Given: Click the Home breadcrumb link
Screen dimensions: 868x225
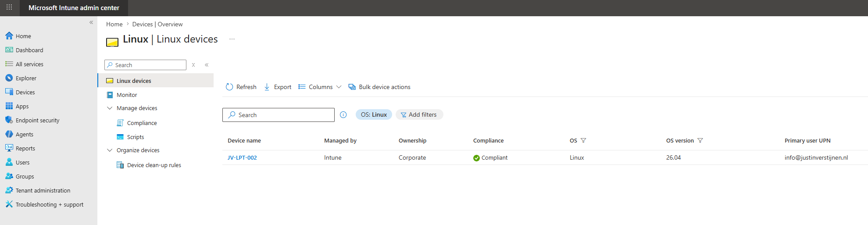Looking at the screenshot, I should tap(114, 24).
